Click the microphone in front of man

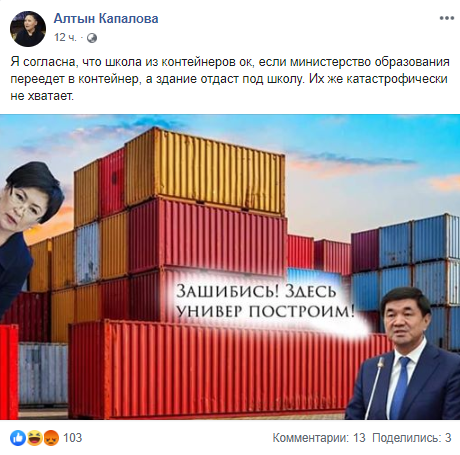pyautogui.click(x=373, y=387)
